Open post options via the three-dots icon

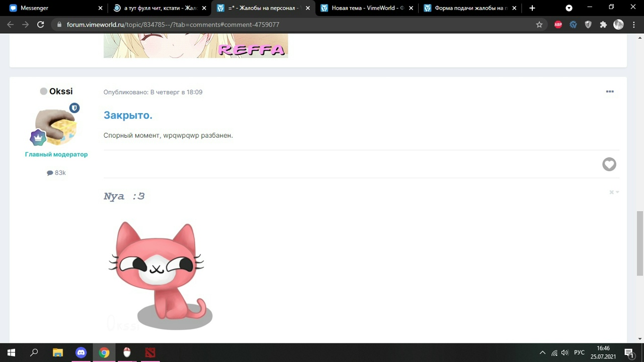pyautogui.click(x=610, y=92)
